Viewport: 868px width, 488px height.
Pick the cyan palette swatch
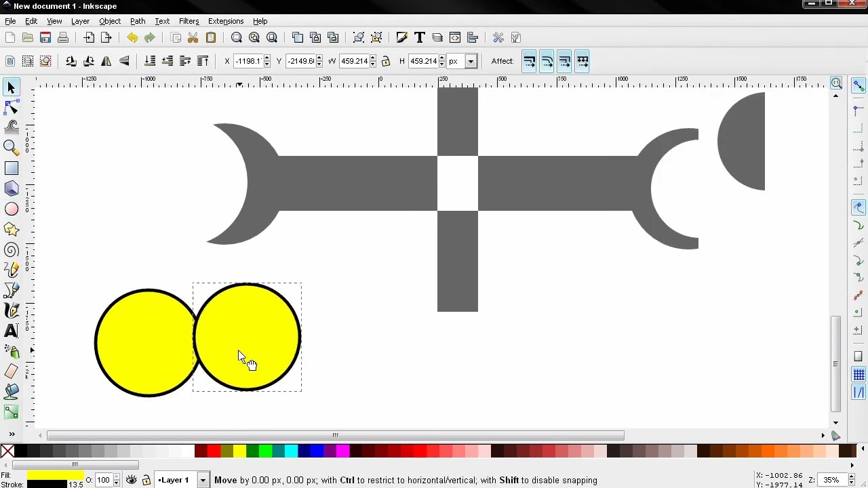(291, 451)
